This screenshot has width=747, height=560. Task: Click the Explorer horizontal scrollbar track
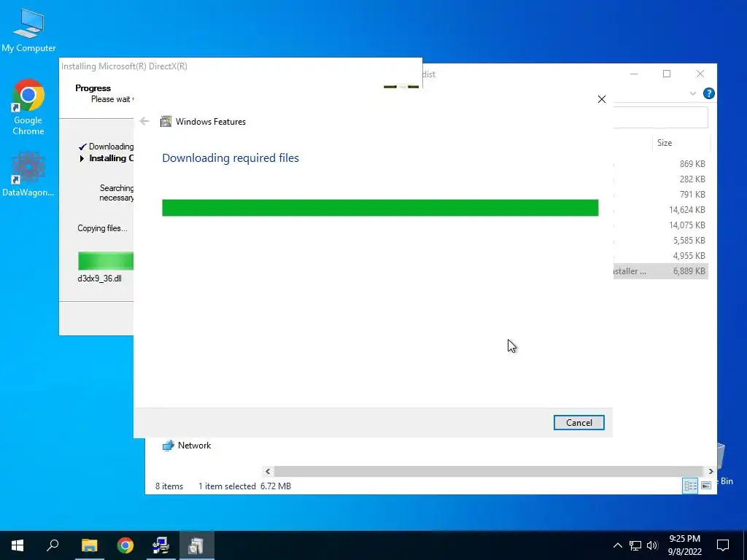[x=488, y=471]
